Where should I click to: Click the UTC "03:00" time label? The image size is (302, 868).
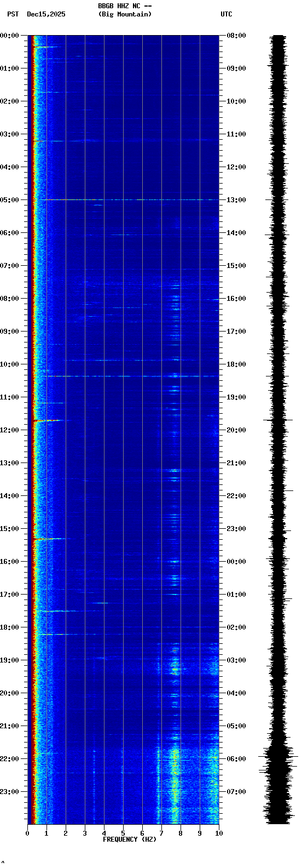click(236, 660)
